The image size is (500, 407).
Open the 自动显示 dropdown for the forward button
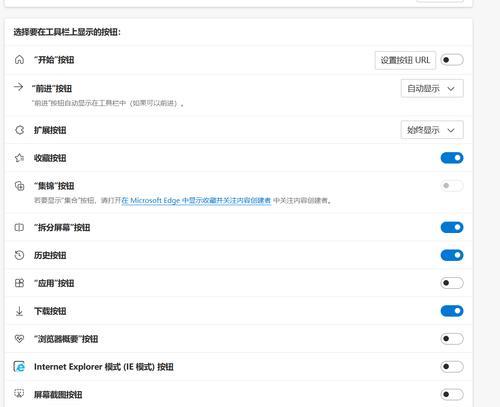(432, 88)
